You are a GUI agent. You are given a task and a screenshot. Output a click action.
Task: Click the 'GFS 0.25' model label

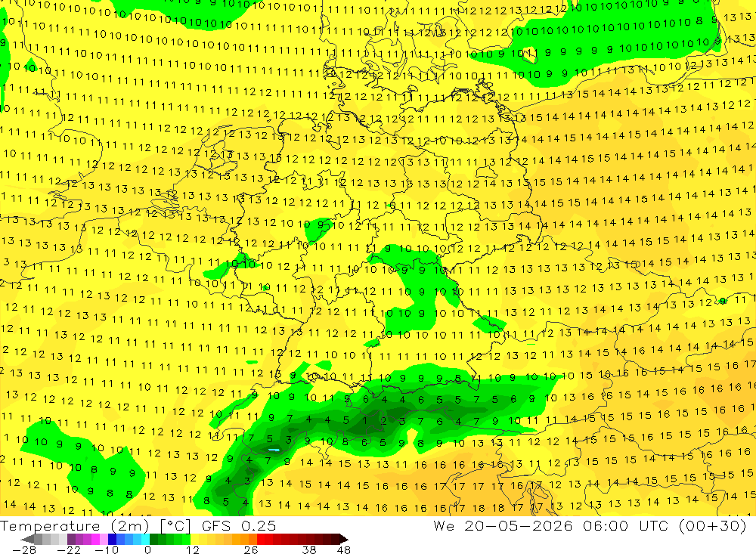click(239, 525)
